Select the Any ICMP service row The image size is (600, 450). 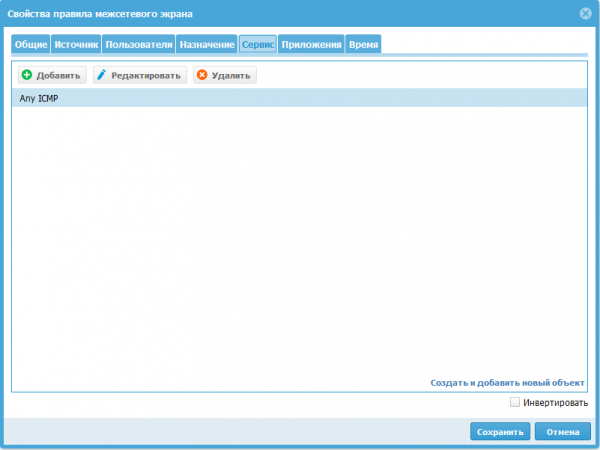[x=300, y=98]
